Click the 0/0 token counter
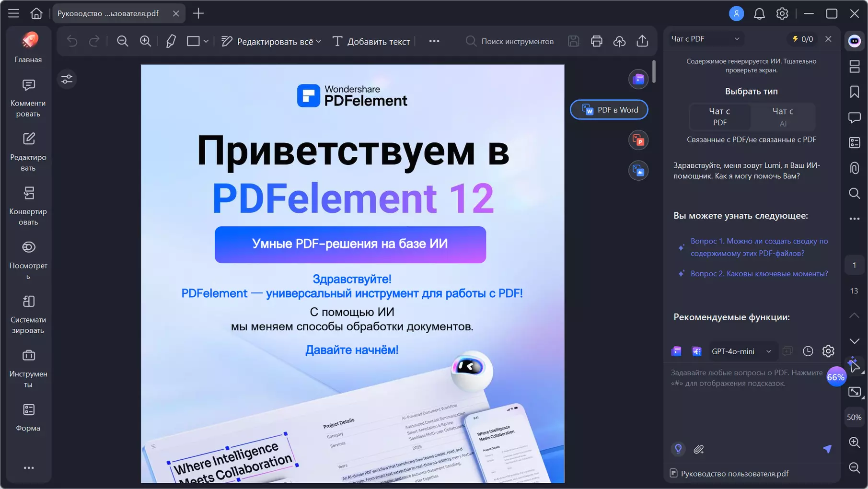 (803, 39)
